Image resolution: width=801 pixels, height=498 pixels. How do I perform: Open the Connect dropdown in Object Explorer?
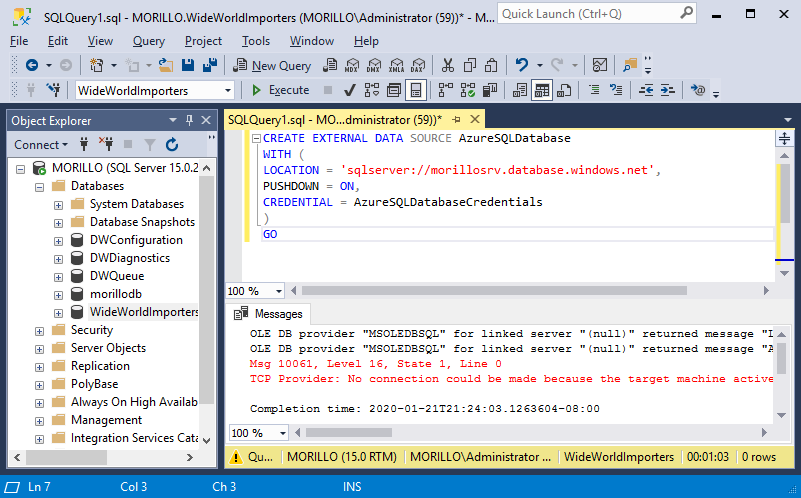41,145
